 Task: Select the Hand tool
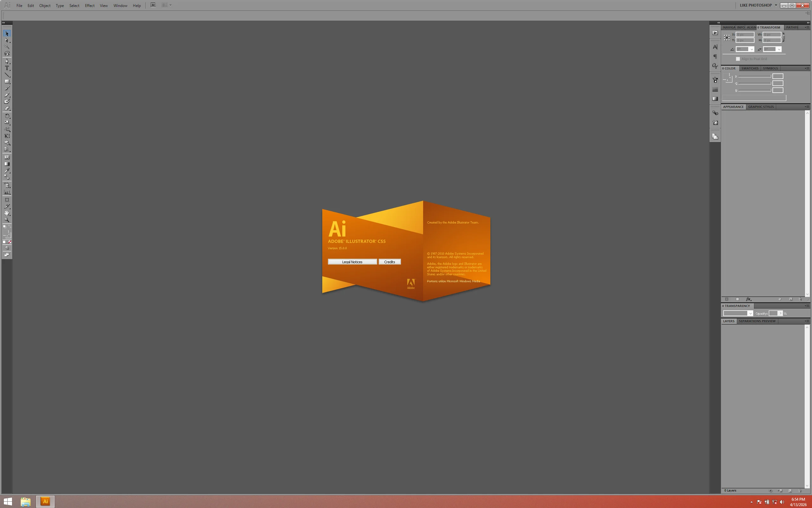[7, 213]
